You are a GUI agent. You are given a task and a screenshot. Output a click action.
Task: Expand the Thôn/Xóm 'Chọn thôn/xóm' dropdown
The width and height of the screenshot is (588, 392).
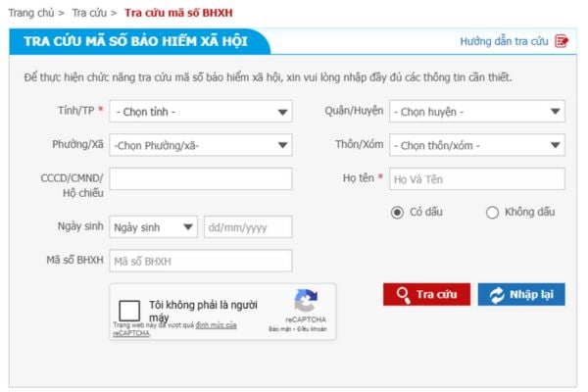click(x=476, y=146)
